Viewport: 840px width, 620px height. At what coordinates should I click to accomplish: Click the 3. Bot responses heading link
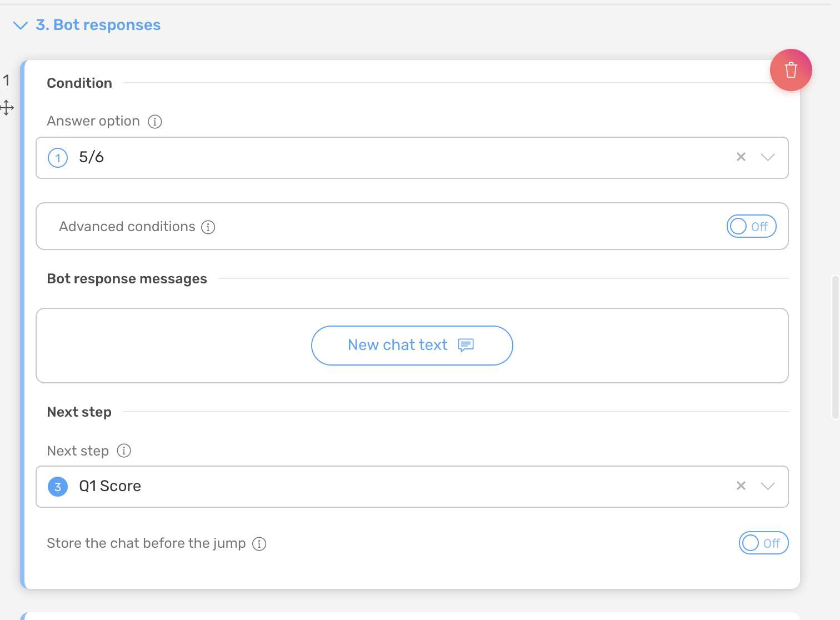point(98,24)
